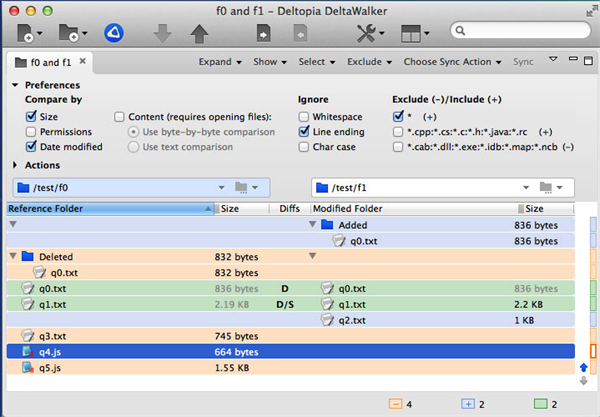Go to previous difference with up arrow

click(x=199, y=33)
